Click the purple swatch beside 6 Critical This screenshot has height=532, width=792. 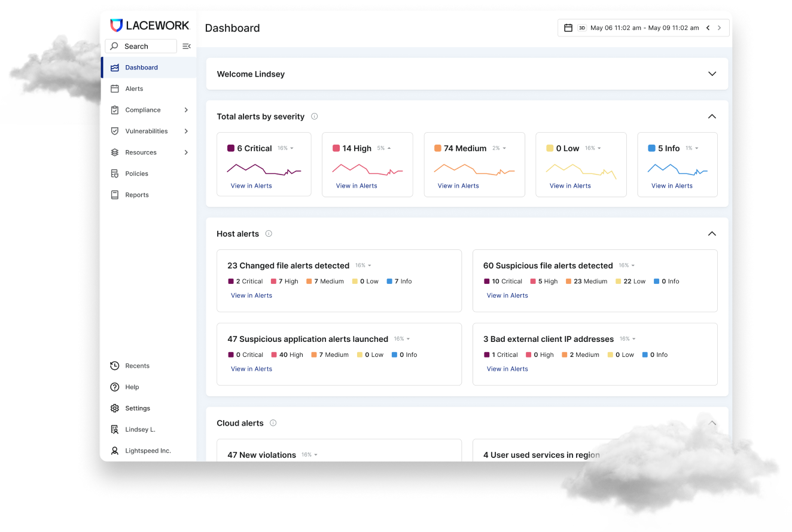click(231, 148)
